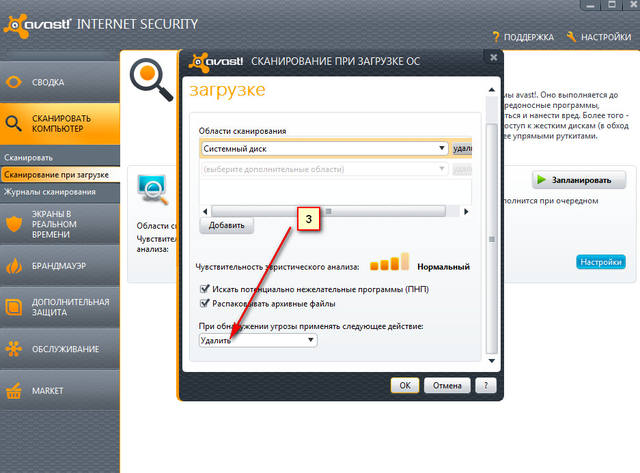Click the horizontal scrollbar thumb in the areas list
The height and width of the screenshot is (473, 640).
(x=329, y=211)
